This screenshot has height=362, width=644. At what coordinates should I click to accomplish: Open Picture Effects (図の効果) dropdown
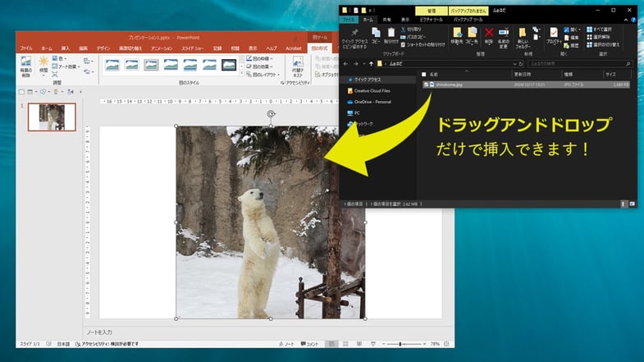click(260, 66)
